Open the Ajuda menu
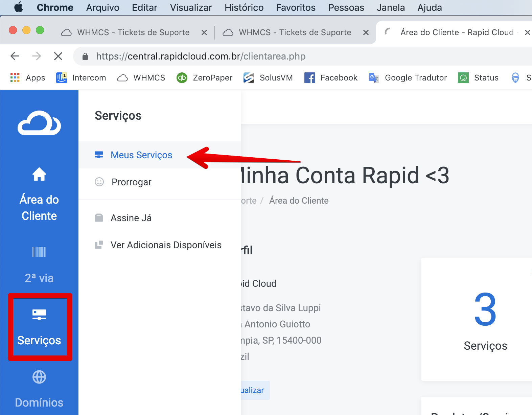Screen dimensions: 532x415 click(430, 7)
